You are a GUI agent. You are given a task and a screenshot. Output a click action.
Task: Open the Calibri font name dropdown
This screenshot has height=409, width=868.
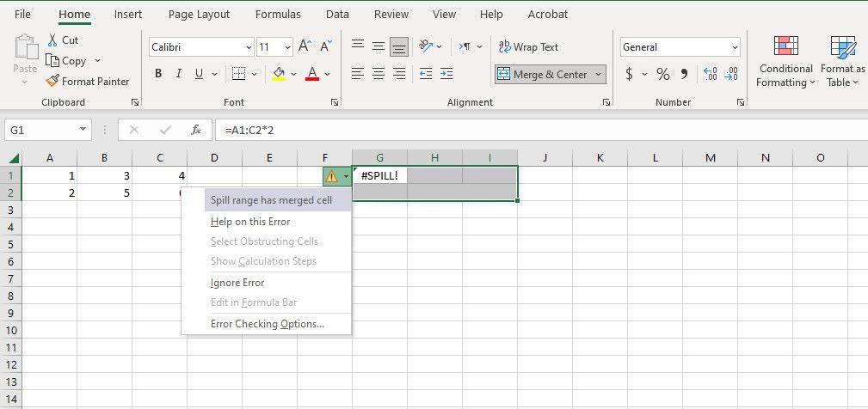pyautogui.click(x=249, y=47)
